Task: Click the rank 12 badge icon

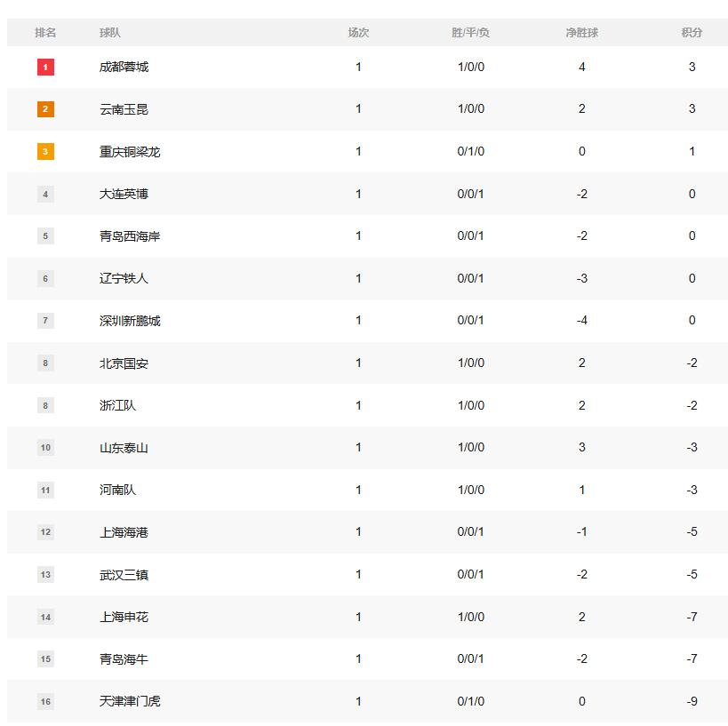Action: (x=45, y=532)
